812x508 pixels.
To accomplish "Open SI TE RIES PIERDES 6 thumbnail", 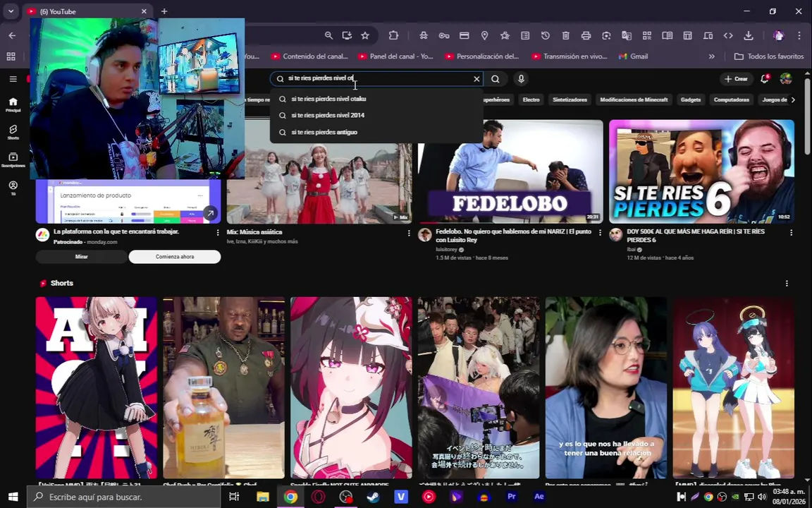I will (701, 171).
